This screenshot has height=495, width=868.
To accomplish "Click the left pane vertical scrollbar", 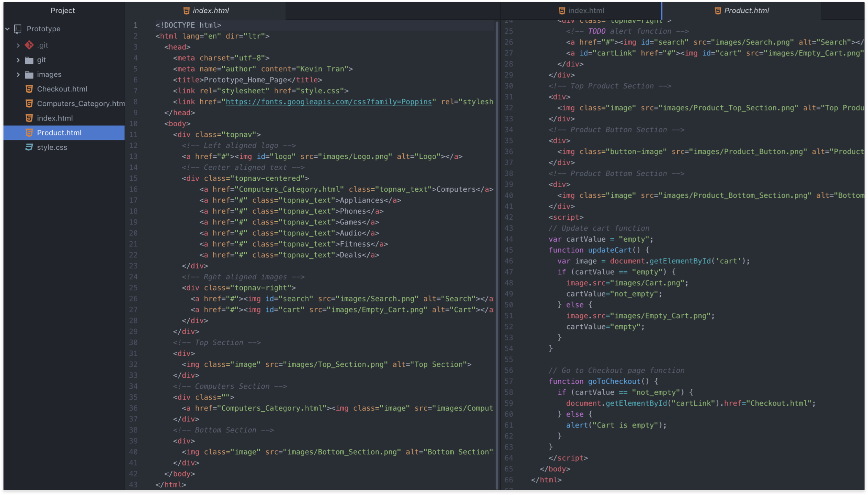I will pyautogui.click(x=497, y=255).
